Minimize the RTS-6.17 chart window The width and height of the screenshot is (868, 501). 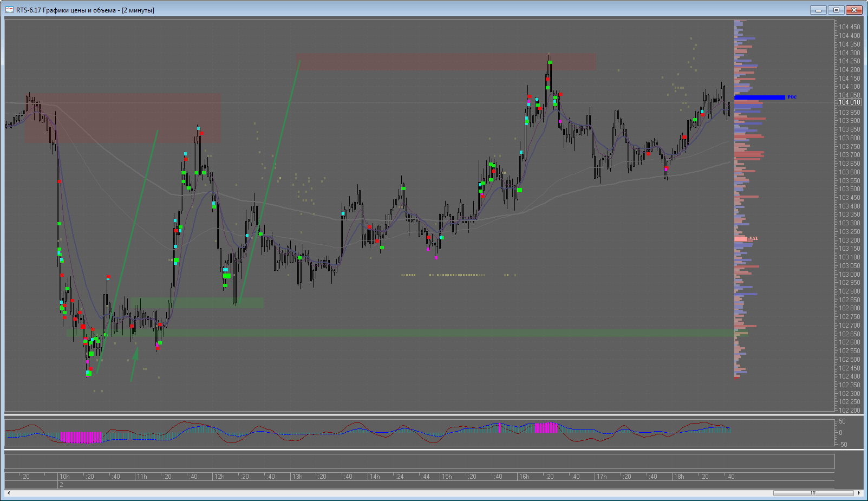pyautogui.click(x=818, y=10)
